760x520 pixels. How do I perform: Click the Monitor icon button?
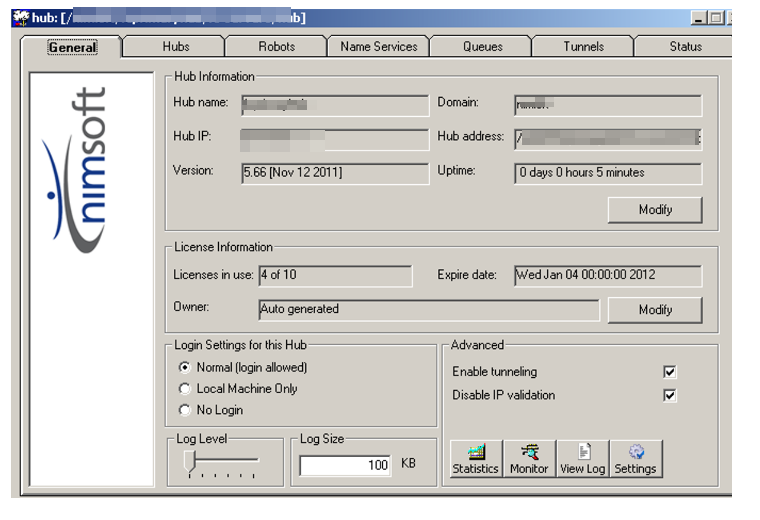point(529,459)
